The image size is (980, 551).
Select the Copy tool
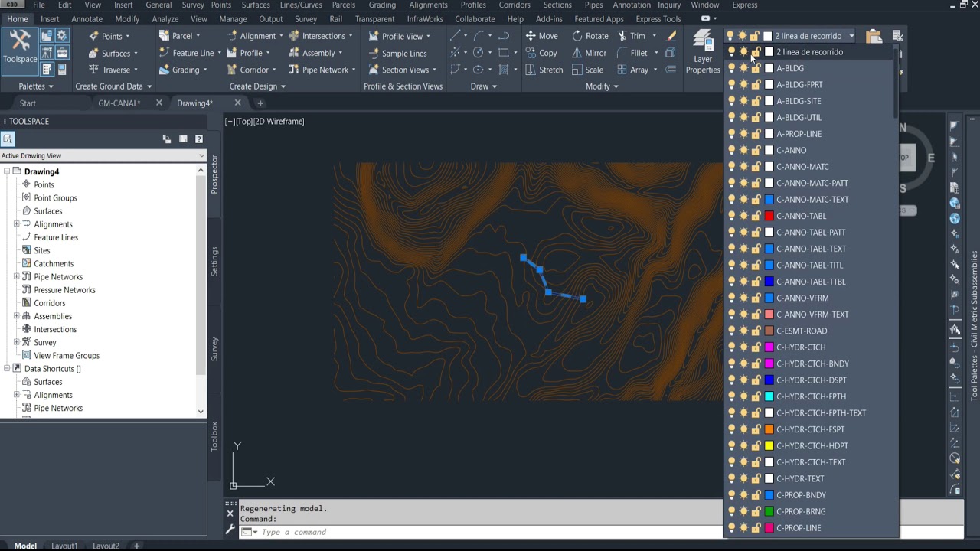(541, 53)
